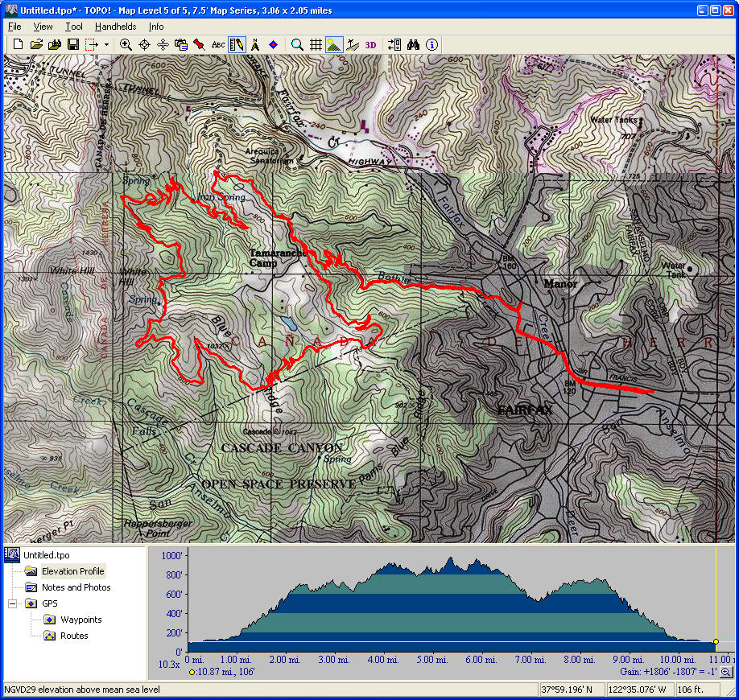Viewport: 739px width, 700px height.
Task: Click the yellow marker on elevation profile
Action: (x=716, y=642)
